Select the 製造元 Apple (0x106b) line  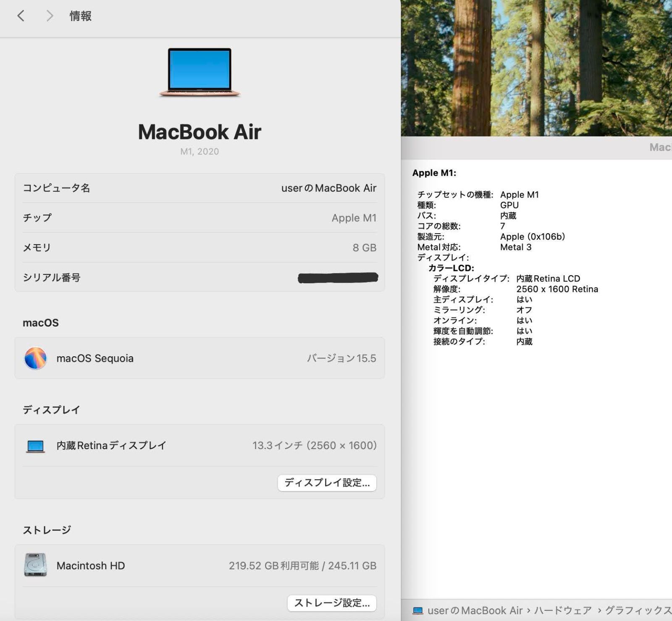coord(491,237)
